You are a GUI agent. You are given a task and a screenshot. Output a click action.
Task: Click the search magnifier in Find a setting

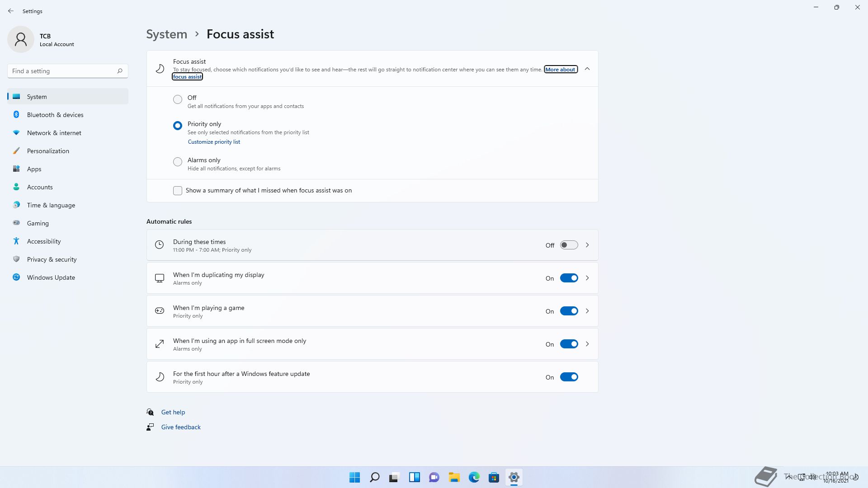pos(120,71)
